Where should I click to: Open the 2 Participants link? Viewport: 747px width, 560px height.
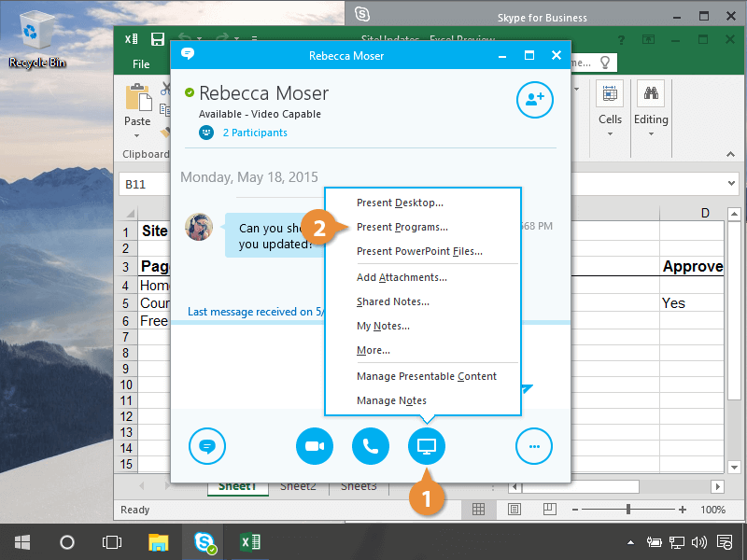click(x=254, y=133)
